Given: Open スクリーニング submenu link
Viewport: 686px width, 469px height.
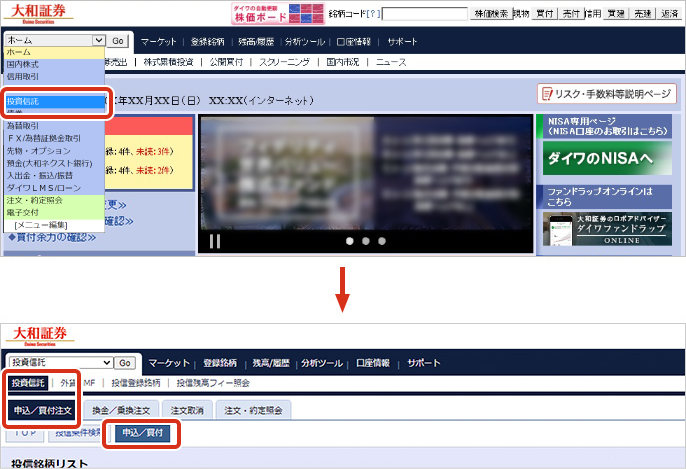Looking at the screenshot, I should [x=284, y=62].
